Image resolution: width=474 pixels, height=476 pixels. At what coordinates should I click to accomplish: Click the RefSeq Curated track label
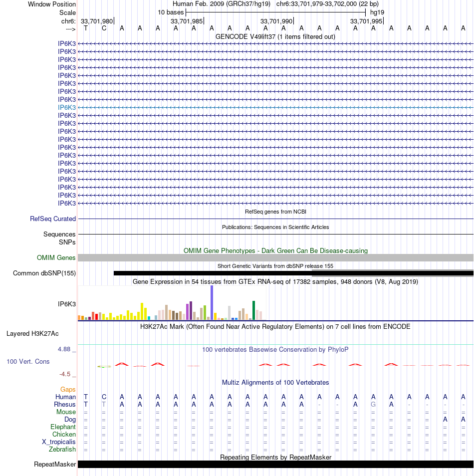click(x=53, y=219)
